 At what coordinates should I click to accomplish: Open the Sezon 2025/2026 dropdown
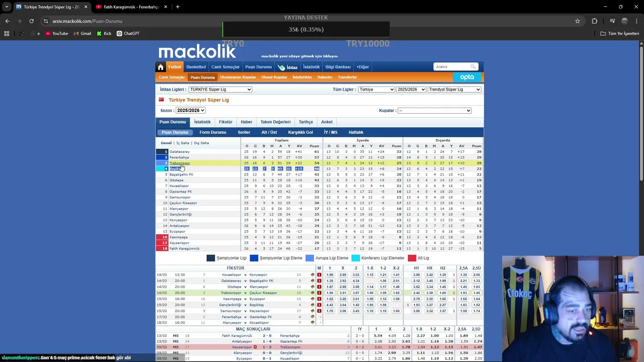point(190,110)
